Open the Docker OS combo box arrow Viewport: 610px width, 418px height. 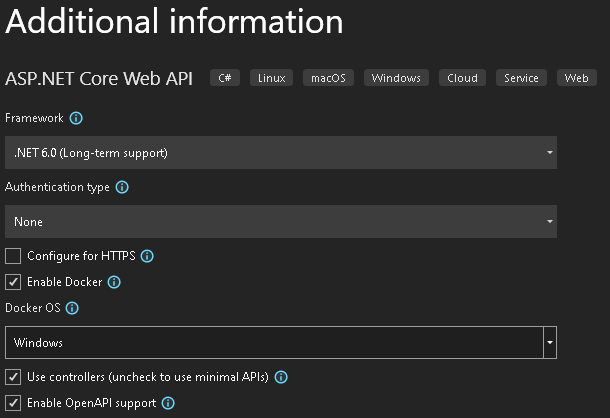(x=549, y=343)
